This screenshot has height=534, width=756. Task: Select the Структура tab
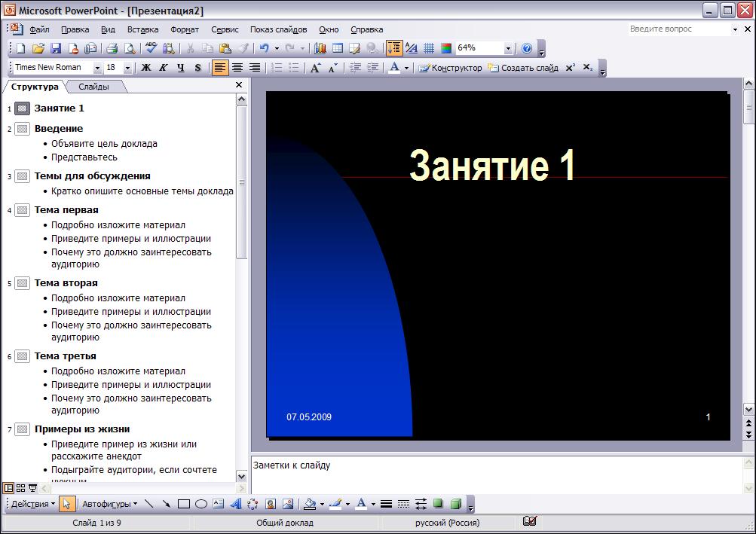[x=35, y=87]
